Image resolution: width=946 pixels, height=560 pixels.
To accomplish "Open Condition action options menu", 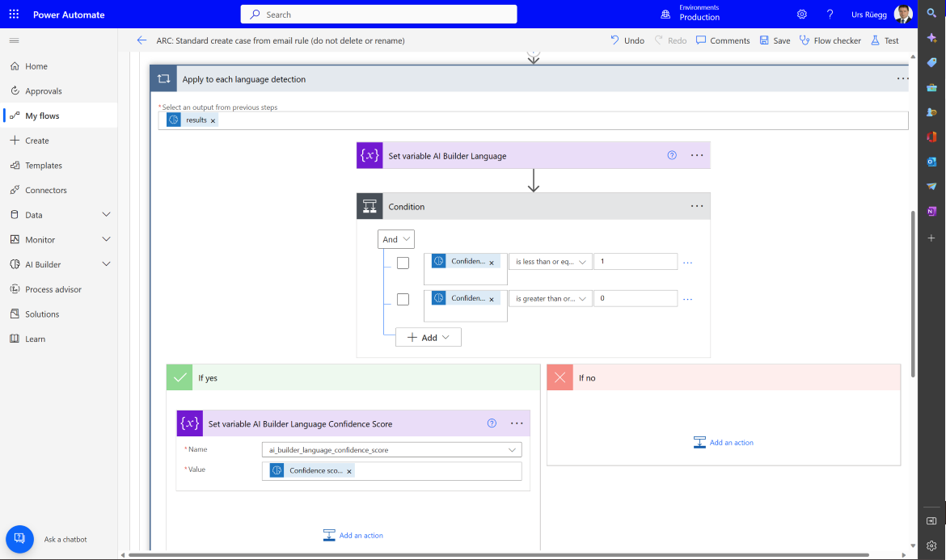I will tap(697, 205).
